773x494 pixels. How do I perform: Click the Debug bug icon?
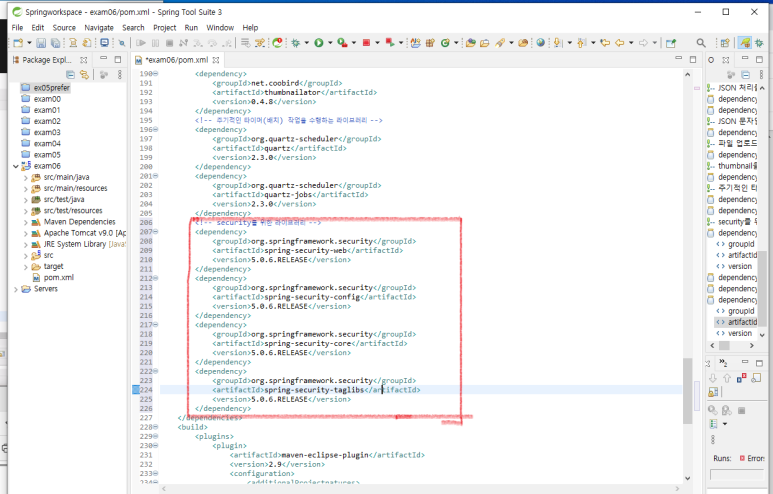(x=295, y=43)
